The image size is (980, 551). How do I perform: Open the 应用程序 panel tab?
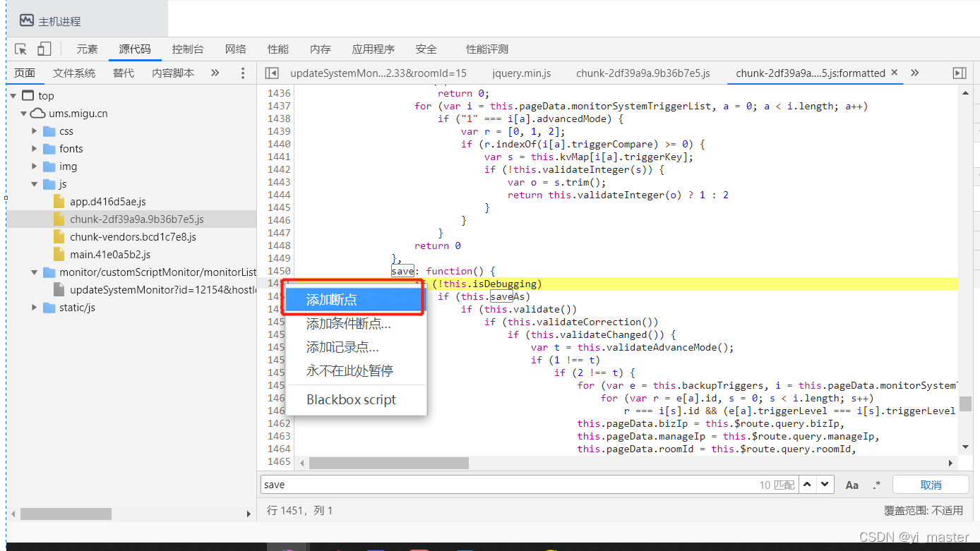coord(374,49)
